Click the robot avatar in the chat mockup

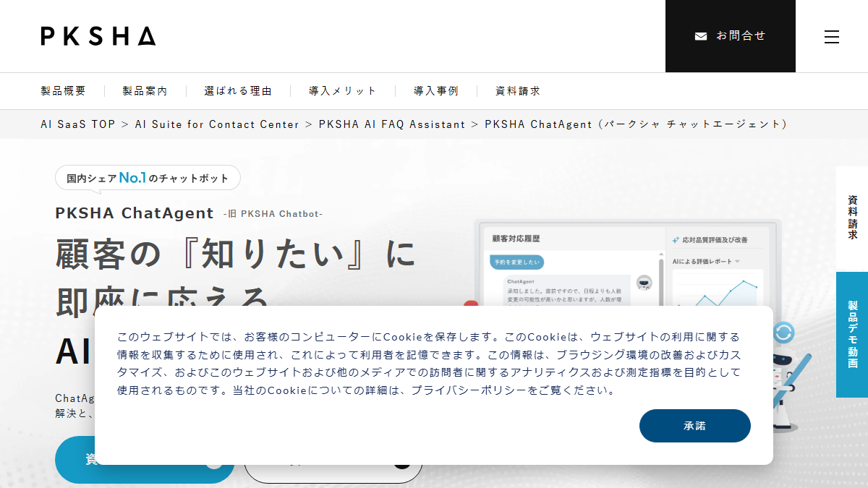pos(643,283)
